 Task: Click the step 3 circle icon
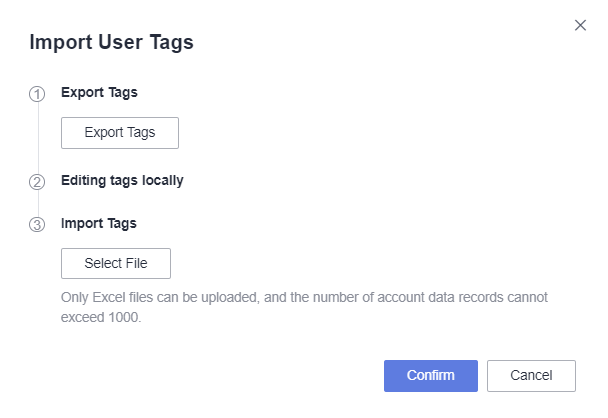click(x=37, y=225)
